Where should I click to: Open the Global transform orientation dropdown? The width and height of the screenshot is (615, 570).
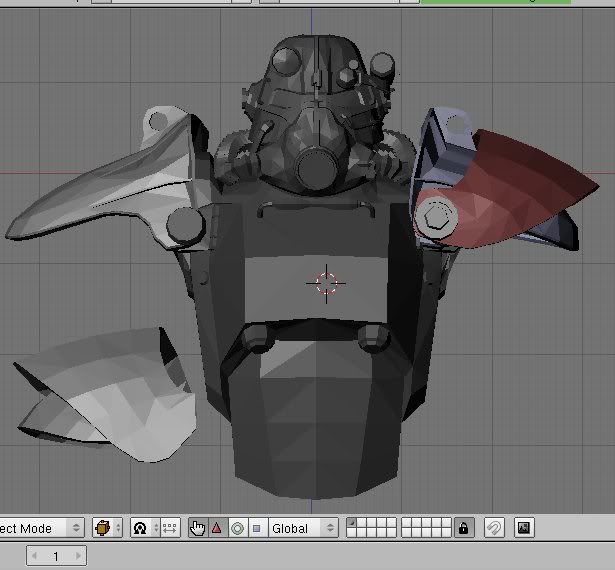(x=303, y=528)
